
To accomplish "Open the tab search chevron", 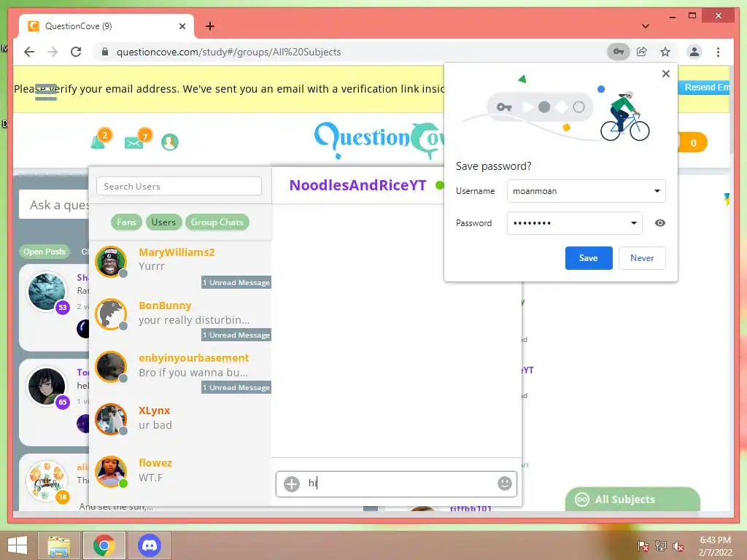I will pos(646,26).
